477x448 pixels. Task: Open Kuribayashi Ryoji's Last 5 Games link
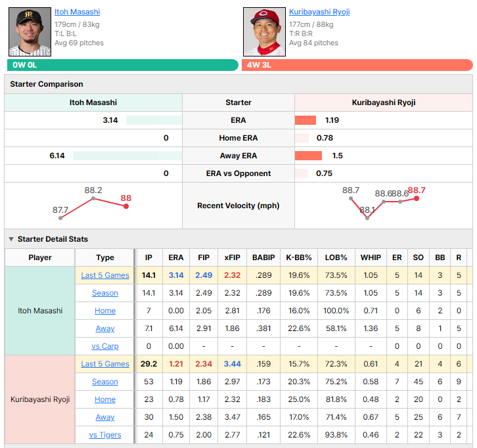(105, 364)
